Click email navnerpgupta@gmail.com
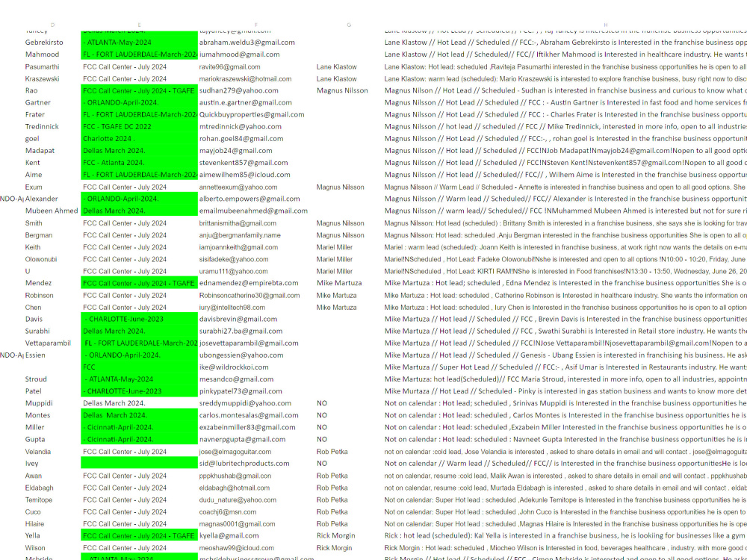This screenshot has height=560, width=747. 243,440
